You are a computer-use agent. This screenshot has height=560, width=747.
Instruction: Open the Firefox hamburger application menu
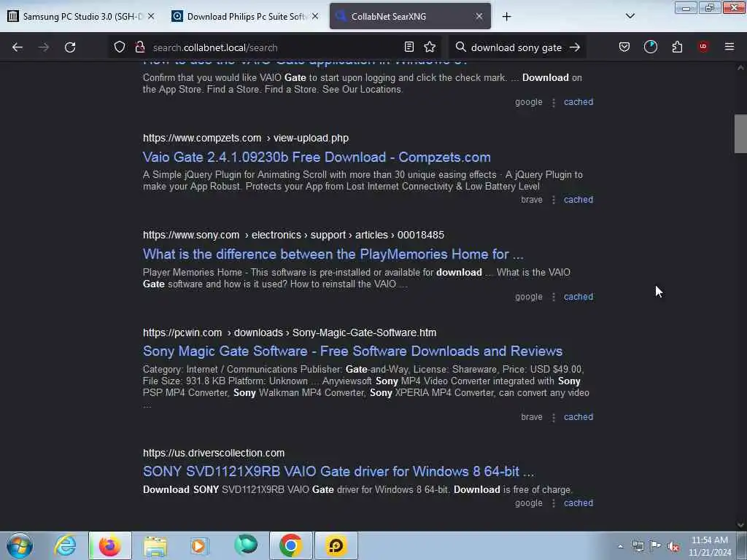pyautogui.click(x=729, y=47)
